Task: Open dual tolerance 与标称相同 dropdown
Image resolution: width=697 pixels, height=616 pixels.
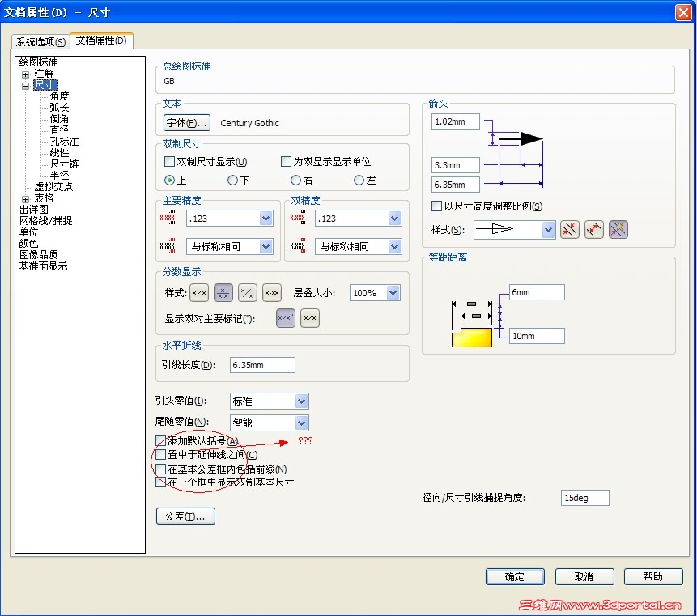Action: [x=394, y=246]
